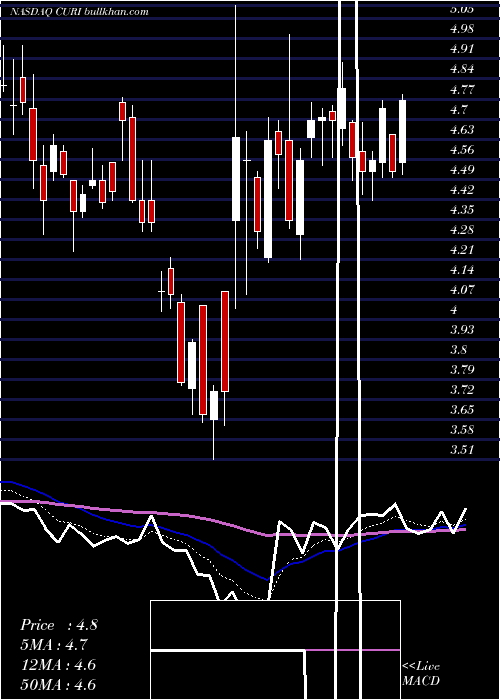Select the 4.14 price level

(x=462, y=270)
